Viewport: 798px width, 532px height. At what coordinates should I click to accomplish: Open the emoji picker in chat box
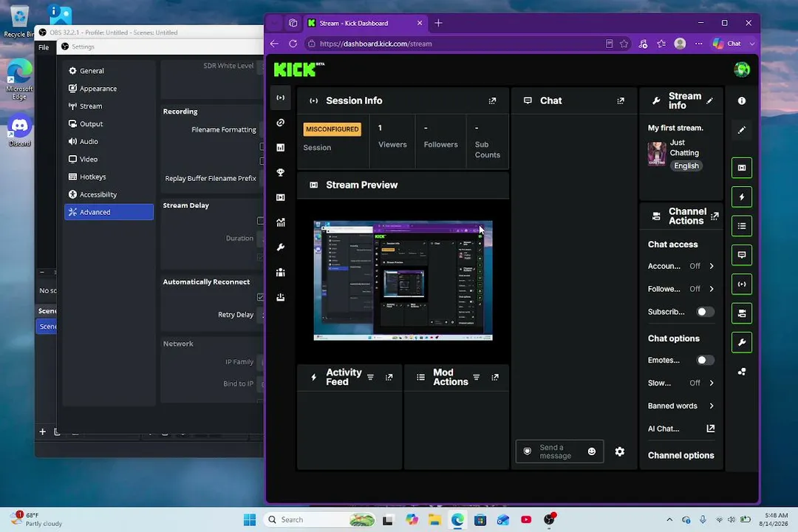591,451
